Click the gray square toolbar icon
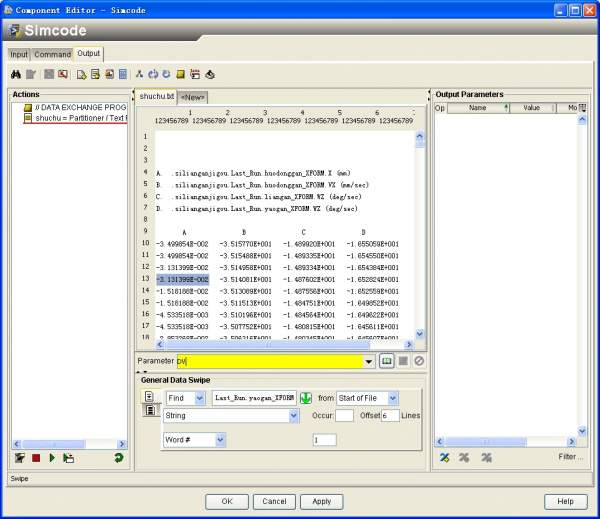This screenshot has height=519, width=600. point(49,74)
